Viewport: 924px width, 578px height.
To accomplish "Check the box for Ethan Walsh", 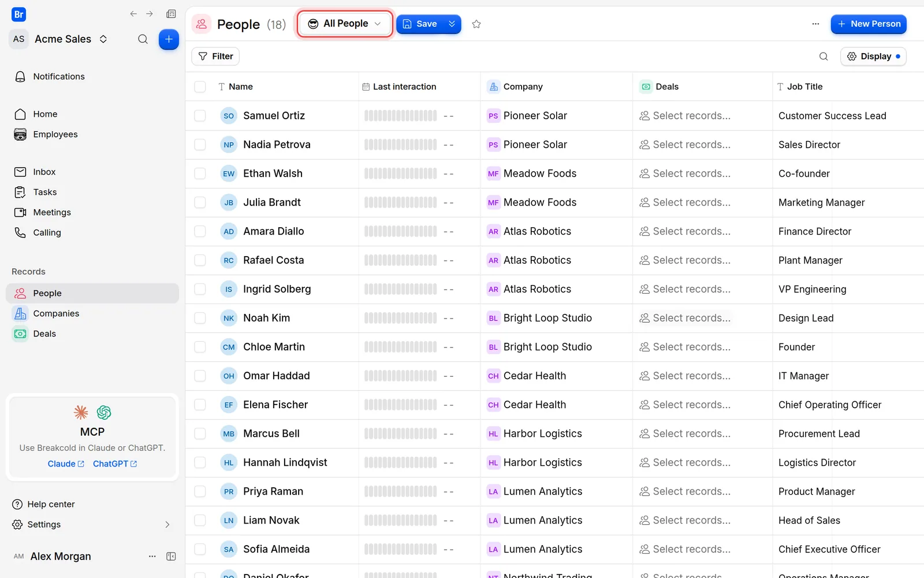I will (x=200, y=173).
